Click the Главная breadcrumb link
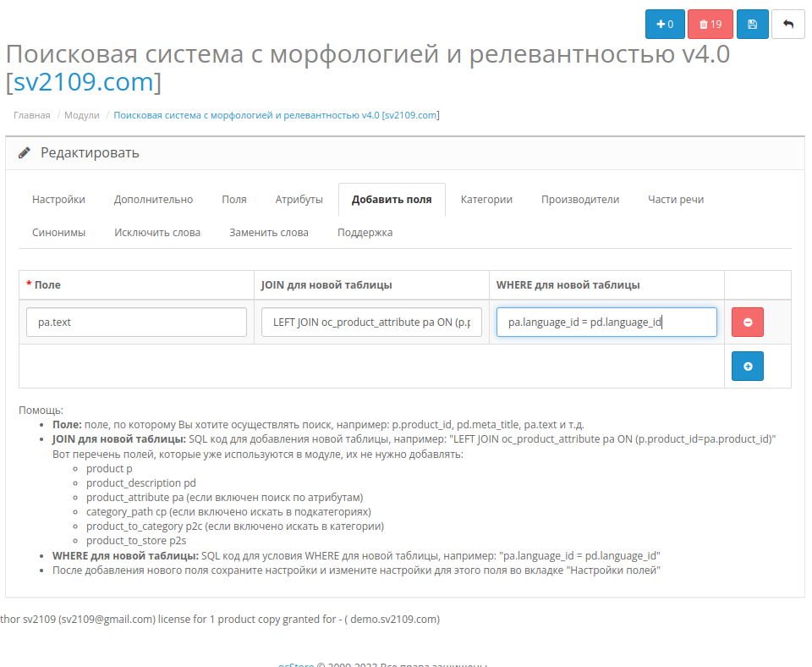This screenshot has height=667, width=812. [x=31, y=115]
